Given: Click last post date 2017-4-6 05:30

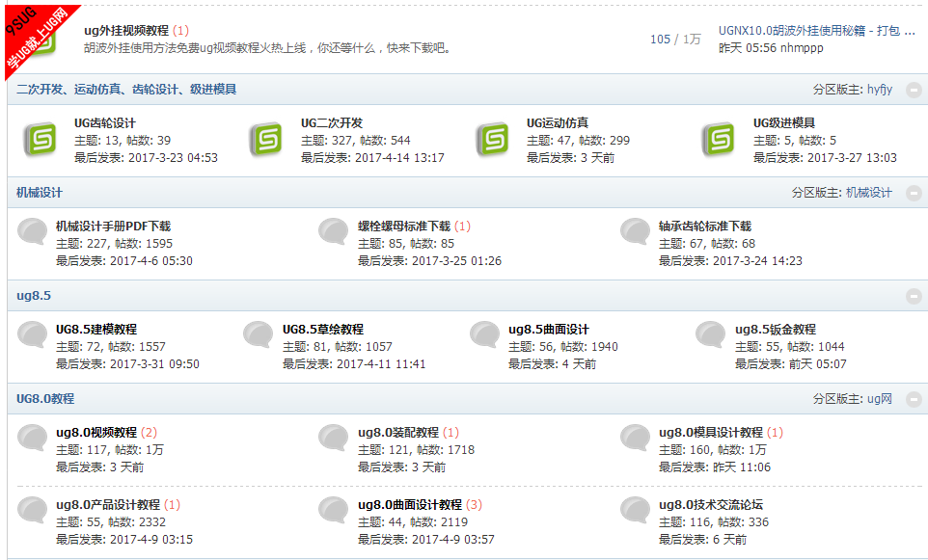Looking at the screenshot, I should coord(151,261).
